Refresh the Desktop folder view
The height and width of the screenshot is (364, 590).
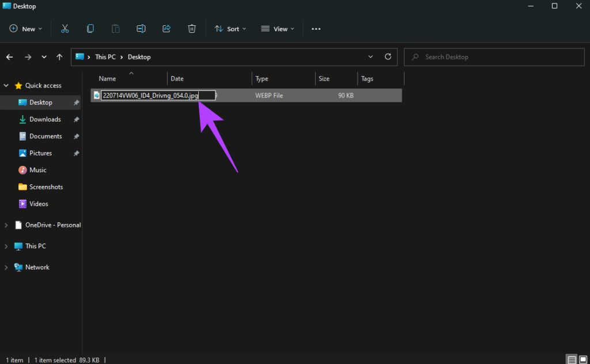[388, 56]
